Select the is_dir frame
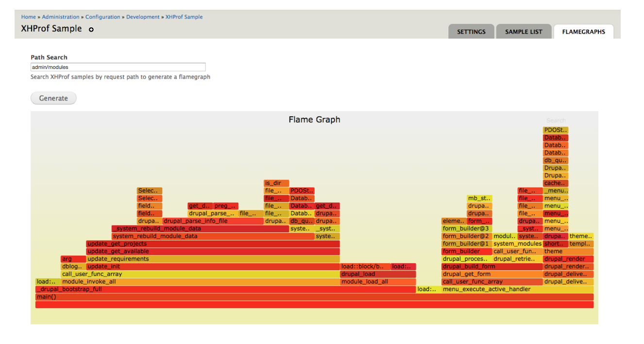Viewport: 644px width, 344px height. [x=276, y=183]
